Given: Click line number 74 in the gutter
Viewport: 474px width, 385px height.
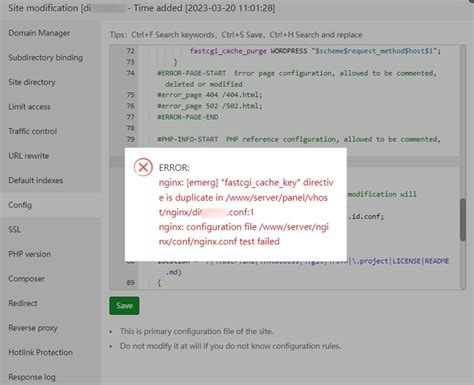Looking at the screenshot, I should [x=130, y=73].
